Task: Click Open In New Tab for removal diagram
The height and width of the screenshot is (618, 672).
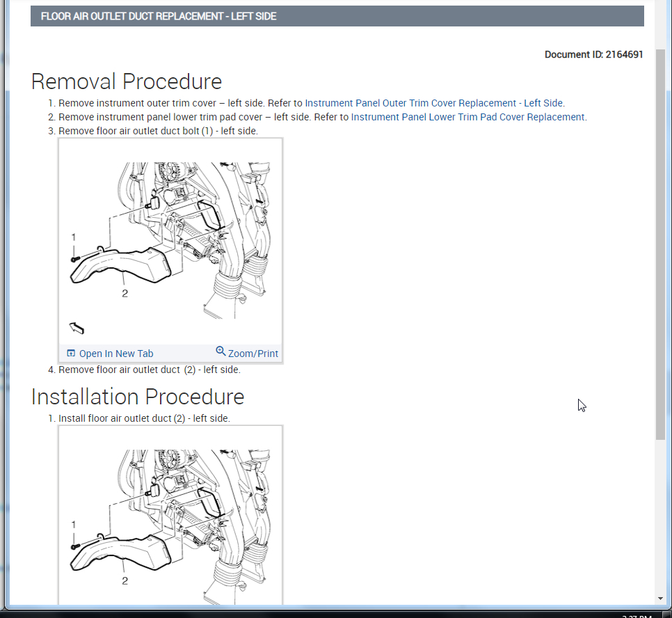Action: 115,354
